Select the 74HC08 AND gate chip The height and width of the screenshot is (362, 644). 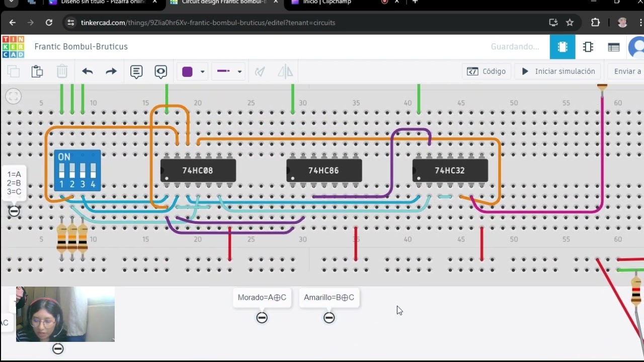[198, 170]
